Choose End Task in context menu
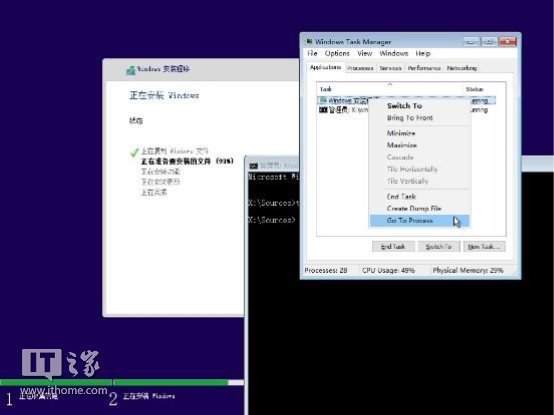The height and width of the screenshot is (415, 554). [419, 196]
